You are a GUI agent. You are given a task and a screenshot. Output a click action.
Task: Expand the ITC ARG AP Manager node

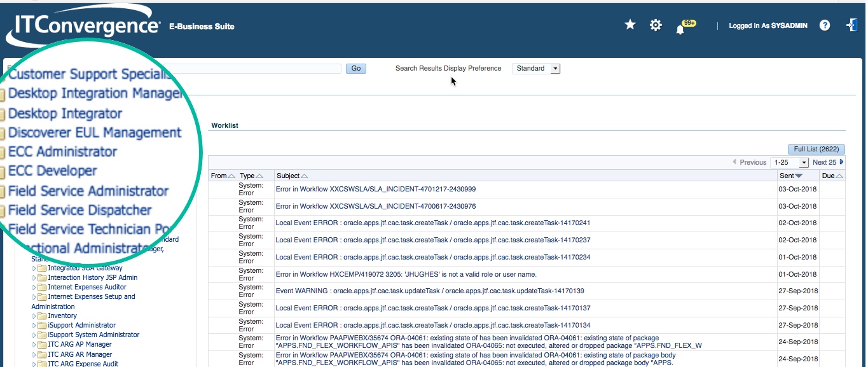34,345
